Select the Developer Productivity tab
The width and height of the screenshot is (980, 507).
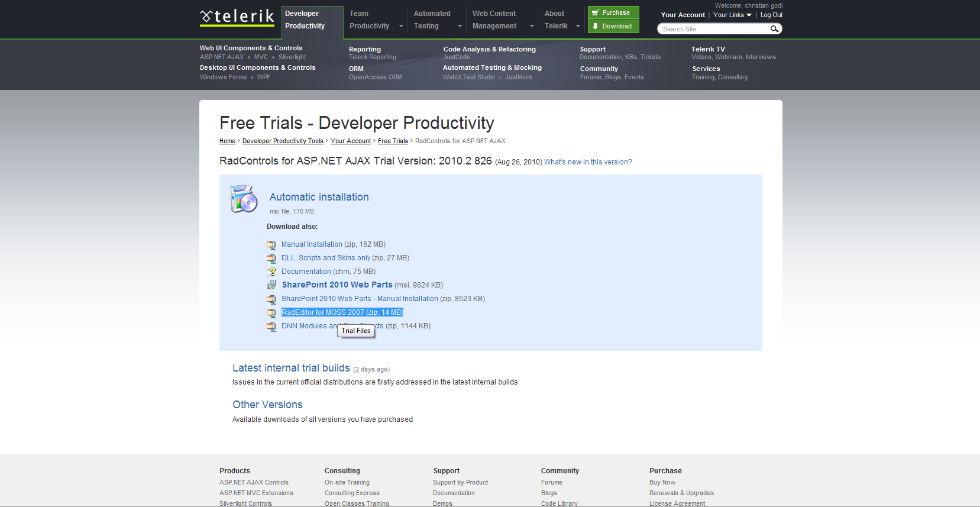tap(312, 22)
